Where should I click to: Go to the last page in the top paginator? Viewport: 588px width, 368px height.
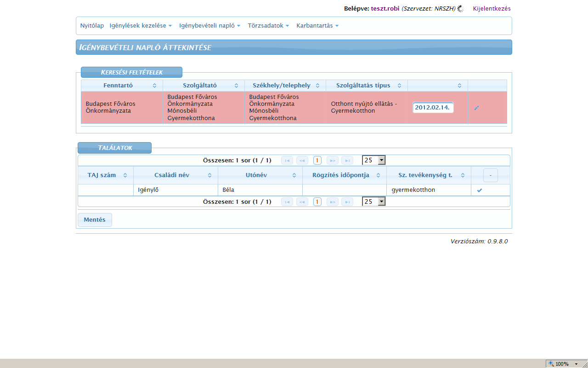point(347,160)
